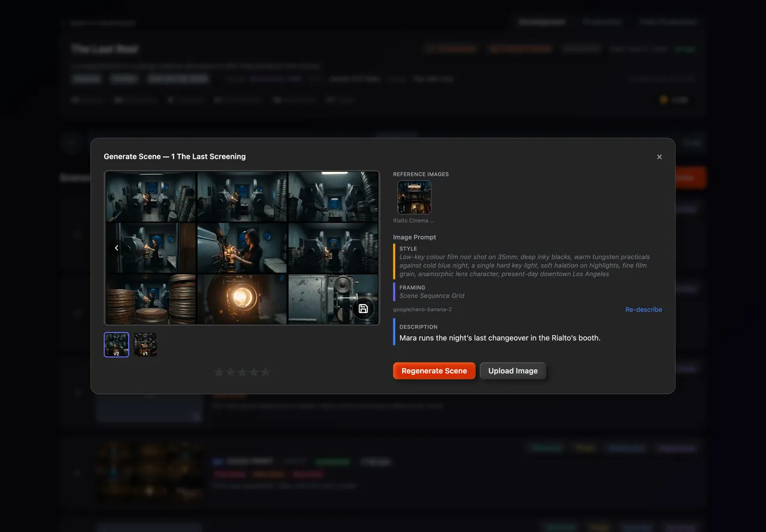Screen dimensions: 766x532
Task: Click the Rialto Cinema caption text
Action: click(x=414, y=221)
